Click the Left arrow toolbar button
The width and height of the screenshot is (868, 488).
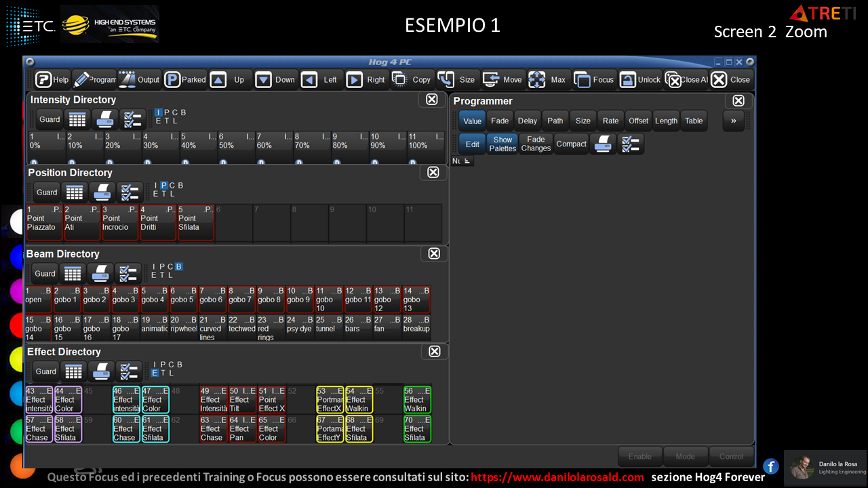coord(321,79)
